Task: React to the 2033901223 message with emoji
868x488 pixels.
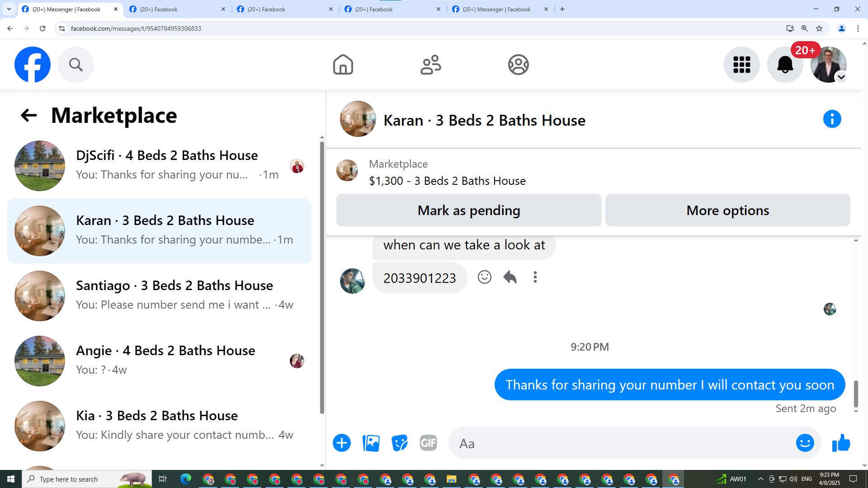Action: coord(484,277)
